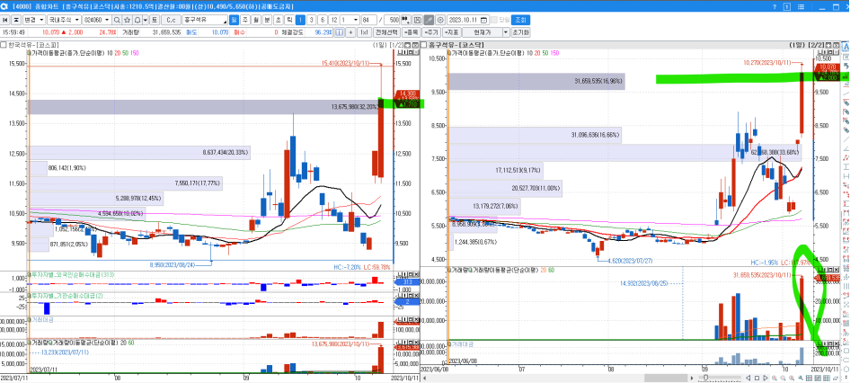The width and height of the screenshot is (868, 383).
Task: Close the 흥구석유 chart pane
Action: point(836,45)
